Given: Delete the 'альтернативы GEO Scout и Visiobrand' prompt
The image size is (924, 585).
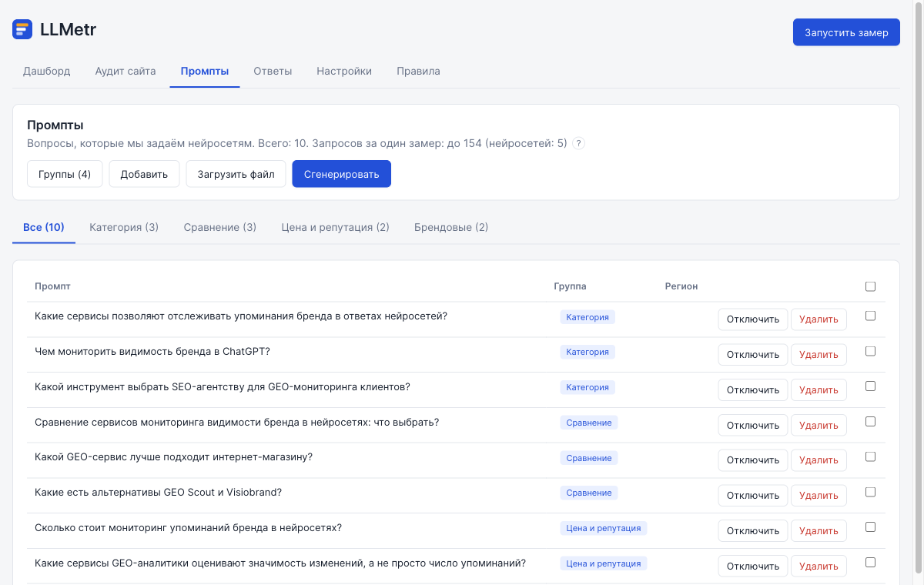Looking at the screenshot, I should [x=819, y=496].
